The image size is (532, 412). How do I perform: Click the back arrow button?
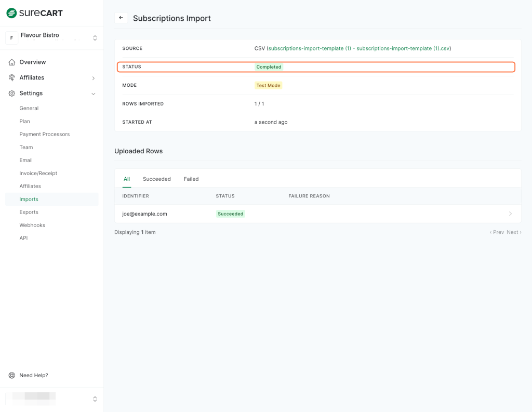pyautogui.click(x=121, y=18)
